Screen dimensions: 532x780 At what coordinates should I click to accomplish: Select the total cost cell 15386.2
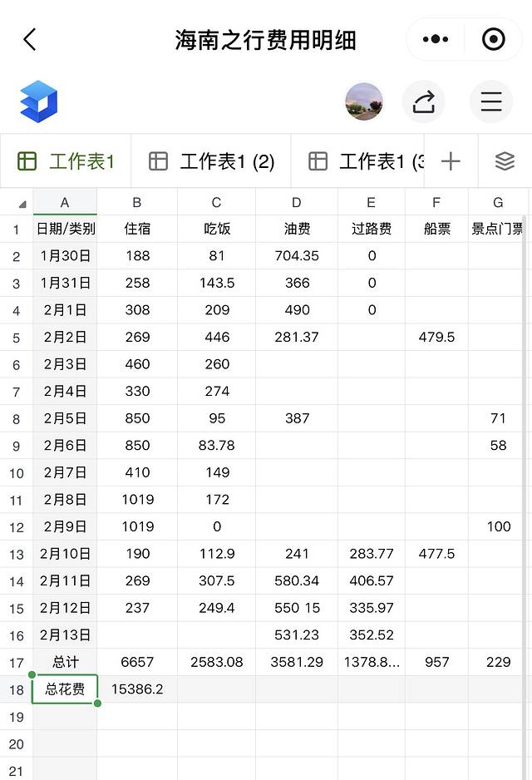(x=137, y=689)
